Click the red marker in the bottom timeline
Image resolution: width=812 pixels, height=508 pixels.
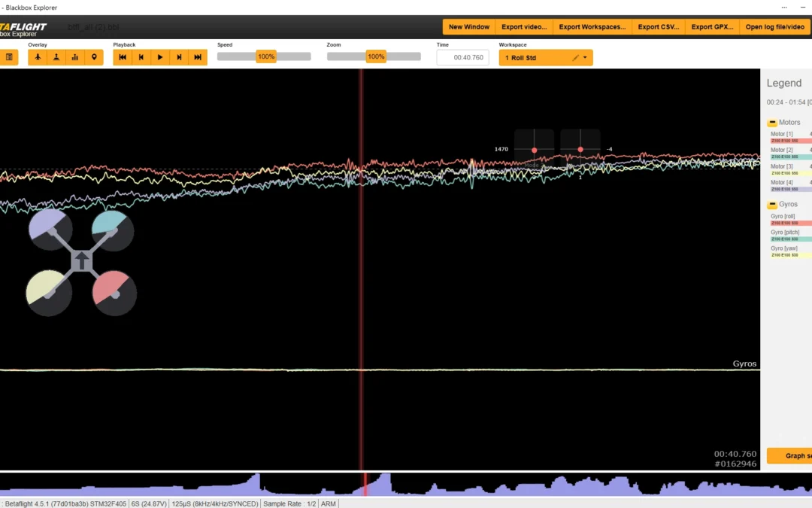(x=365, y=484)
